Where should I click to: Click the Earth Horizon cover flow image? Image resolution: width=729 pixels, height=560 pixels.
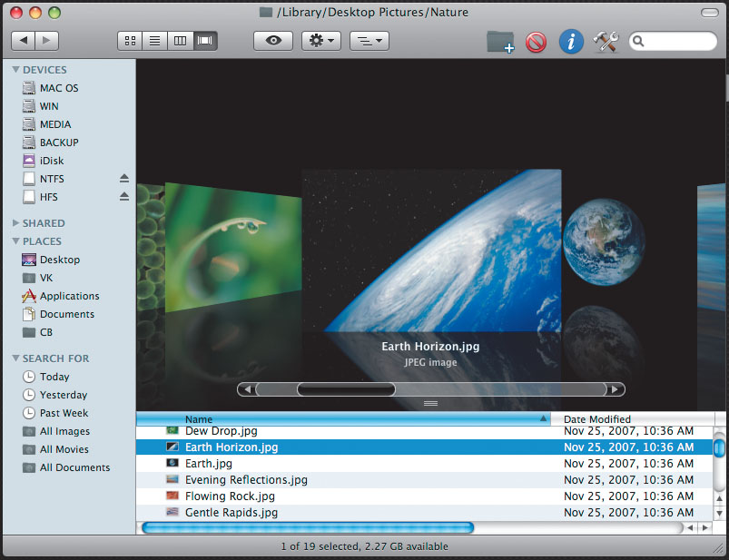pos(431,251)
